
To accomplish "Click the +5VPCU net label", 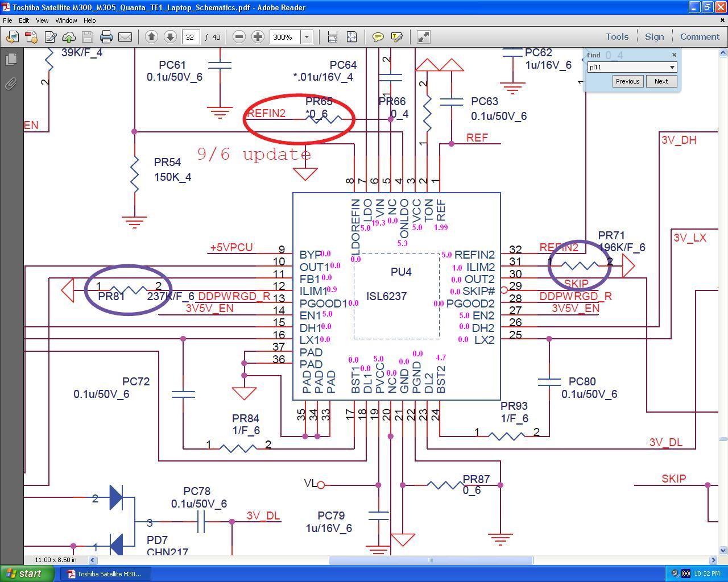I will [x=231, y=247].
